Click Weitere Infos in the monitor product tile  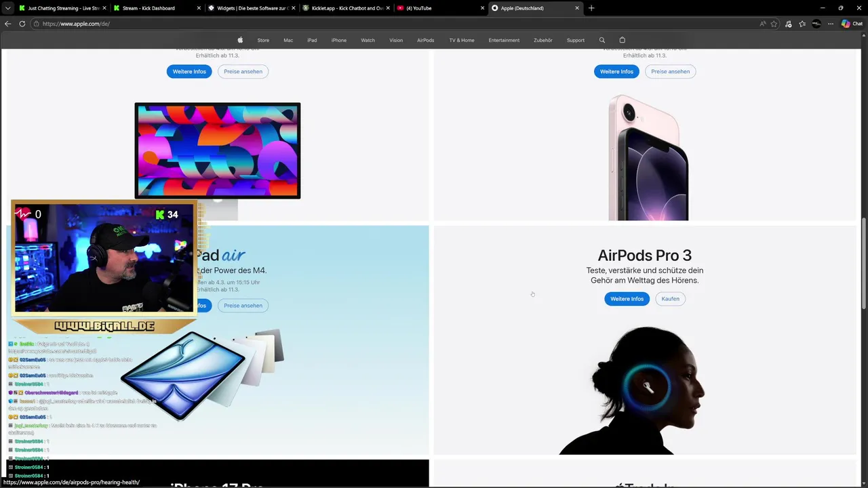189,71
